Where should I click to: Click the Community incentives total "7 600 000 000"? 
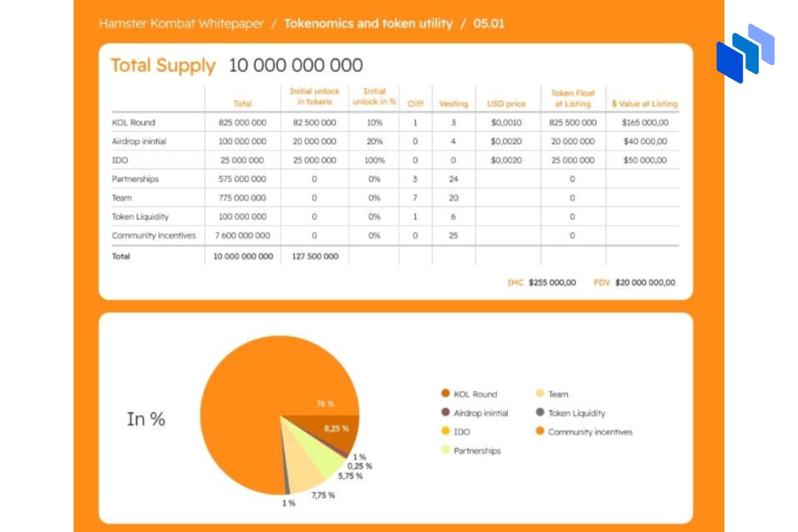coord(242,236)
